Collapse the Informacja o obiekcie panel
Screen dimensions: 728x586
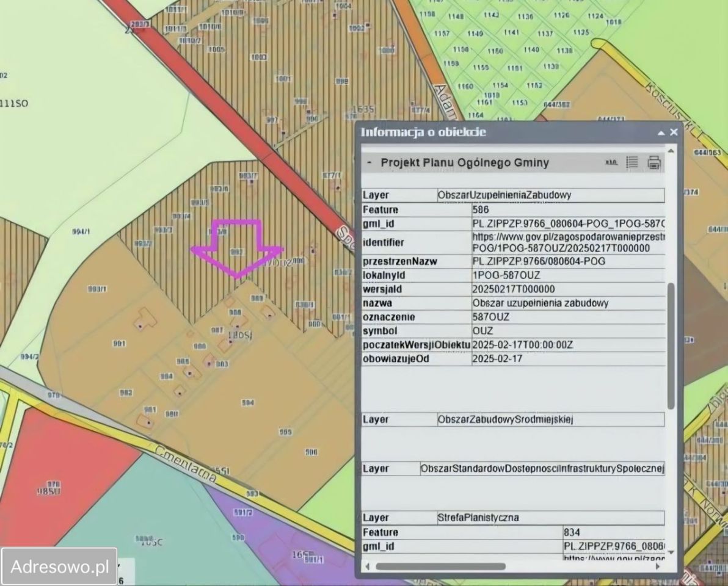(x=661, y=132)
